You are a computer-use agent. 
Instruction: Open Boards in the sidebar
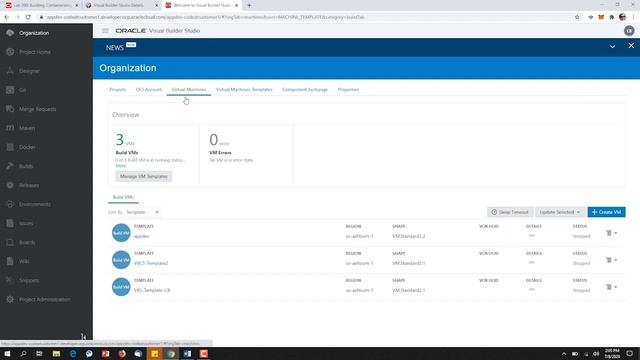pos(27,242)
